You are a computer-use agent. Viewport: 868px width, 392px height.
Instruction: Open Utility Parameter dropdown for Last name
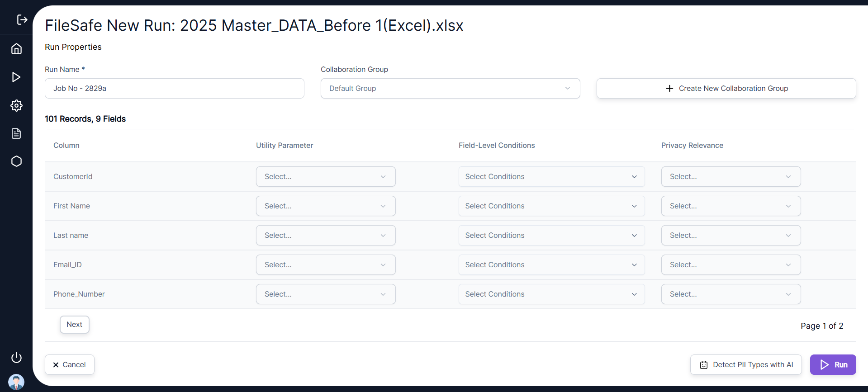click(325, 236)
